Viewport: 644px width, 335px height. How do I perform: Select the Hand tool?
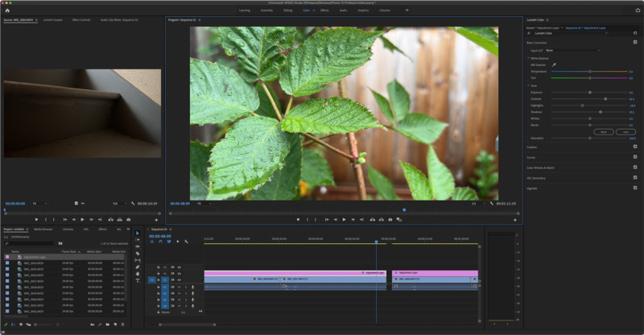coord(138,274)
